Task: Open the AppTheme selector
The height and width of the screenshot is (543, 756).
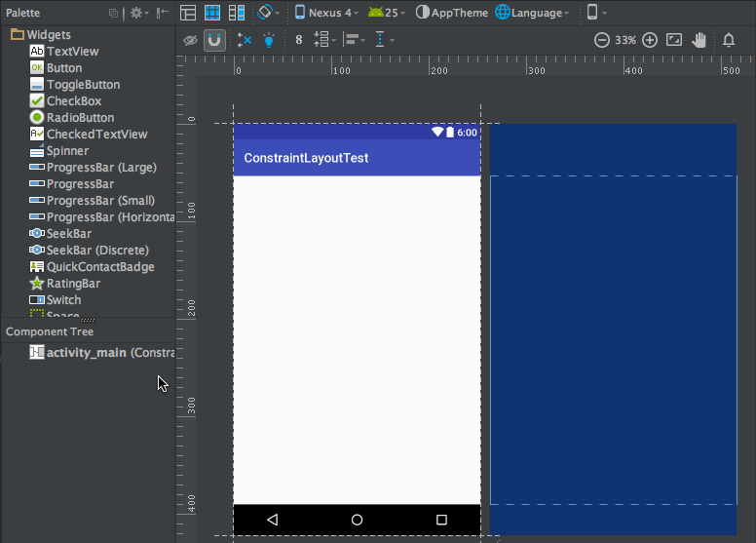Action: point(453,13)
